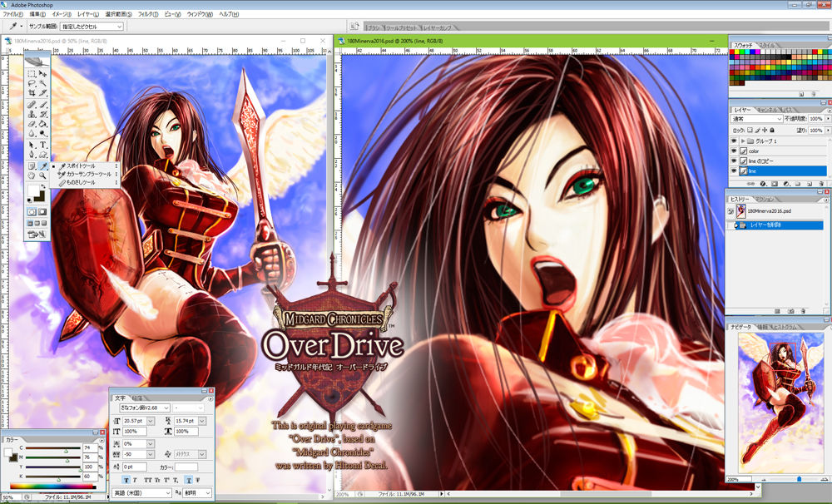Hide the 'color' layer with its eye icon
The height and width of the screenshot is (504, 832).
point(734,151)
